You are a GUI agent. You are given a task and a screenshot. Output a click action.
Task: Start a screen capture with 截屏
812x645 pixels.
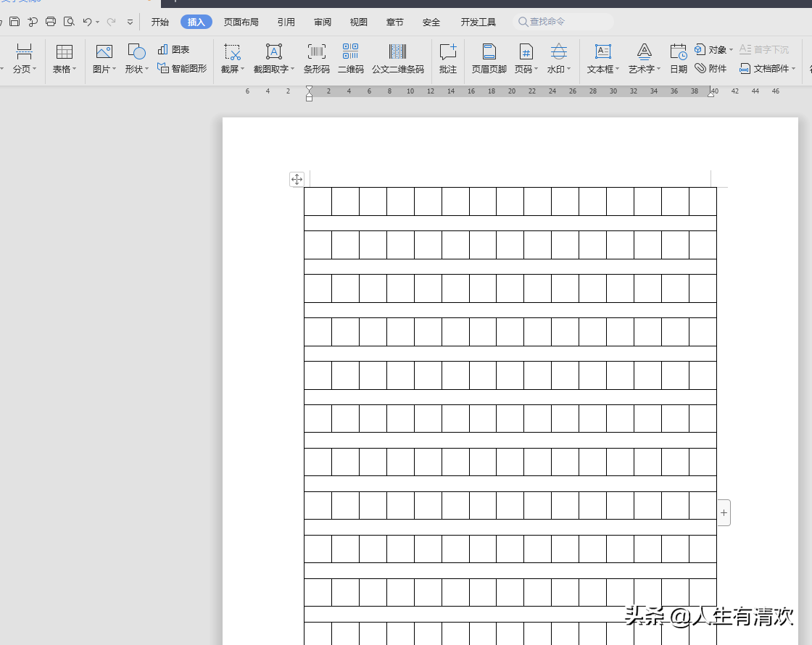[232, 58]
